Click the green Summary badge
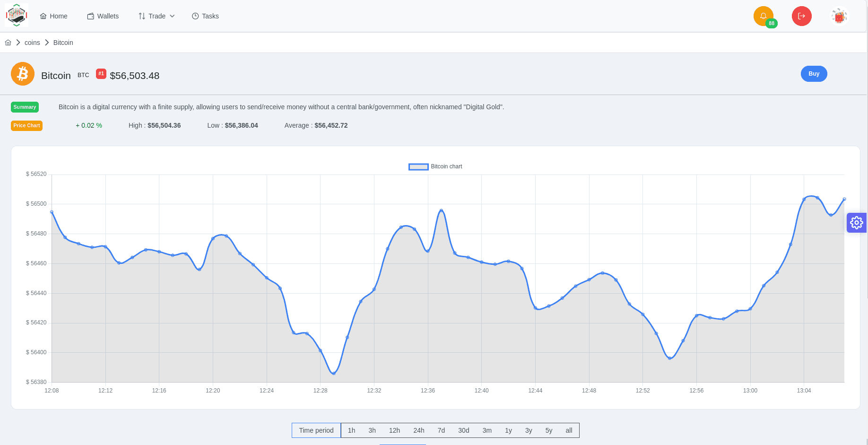 click(x=25, y=107)
